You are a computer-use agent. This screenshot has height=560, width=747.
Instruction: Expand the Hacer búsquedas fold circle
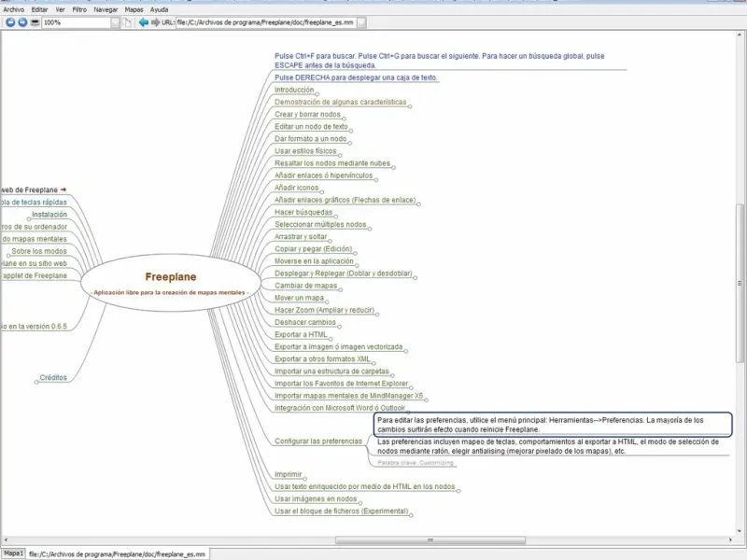point(335,217)
